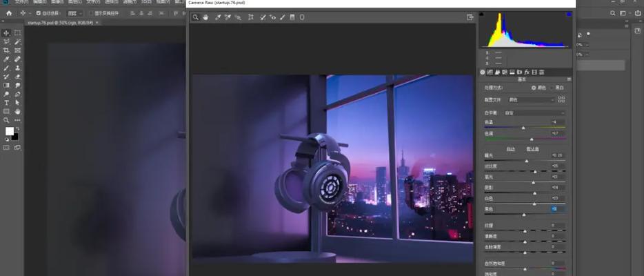
Task: Select the Zoom tool in Camera Raw toolbar
Action: click(196, 17)
